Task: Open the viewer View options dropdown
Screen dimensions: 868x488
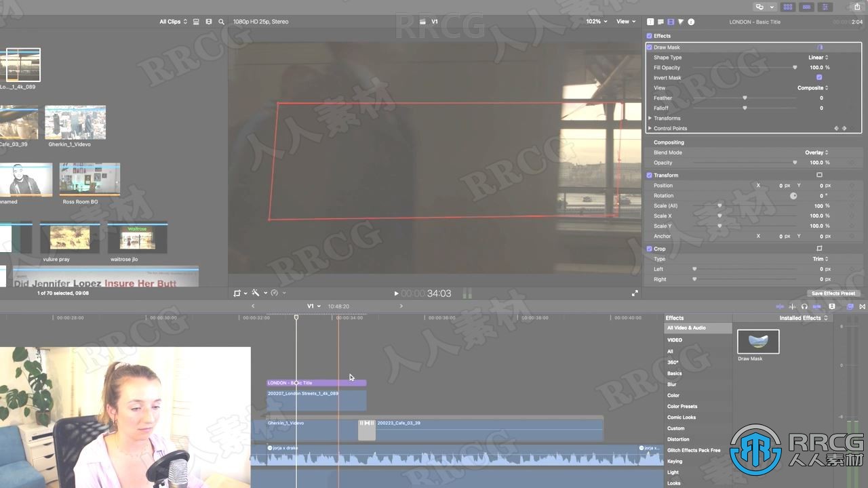Action: pos(625,22)
